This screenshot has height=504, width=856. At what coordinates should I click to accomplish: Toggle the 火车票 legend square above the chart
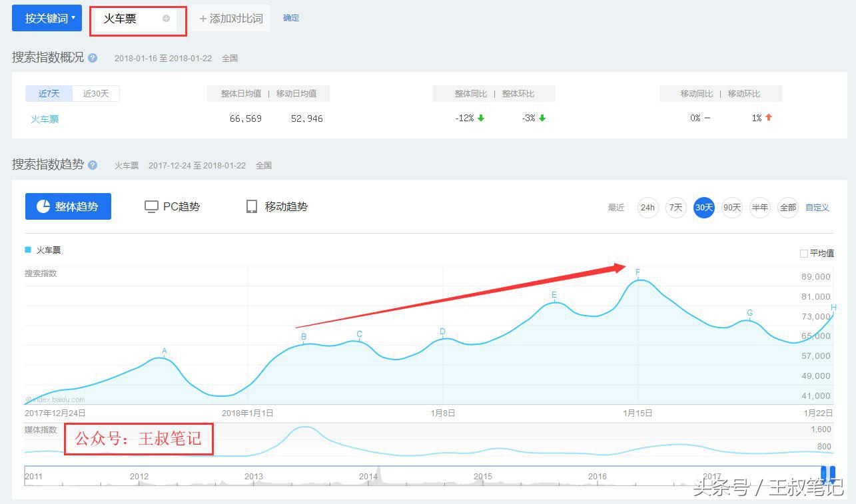tap(29, 250)
